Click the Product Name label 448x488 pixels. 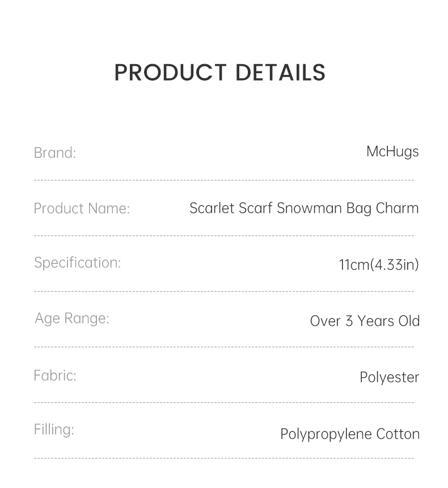tap(82, 208)
